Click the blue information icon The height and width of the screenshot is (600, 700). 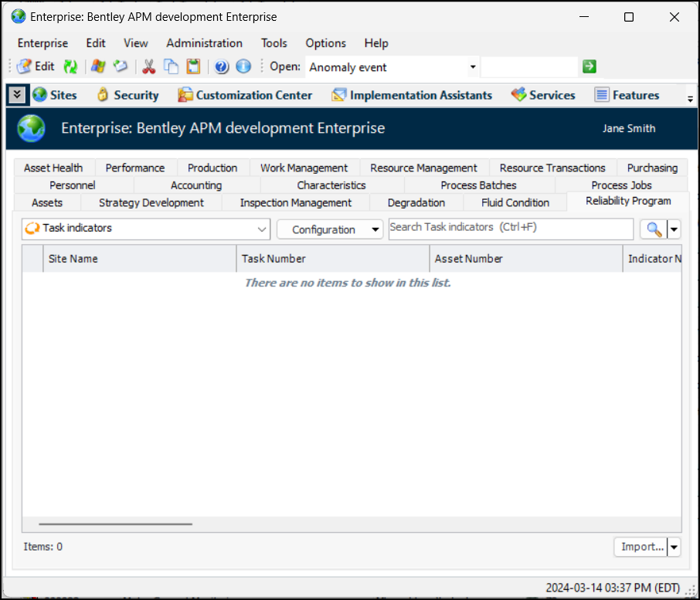click(x=243, y=67)
